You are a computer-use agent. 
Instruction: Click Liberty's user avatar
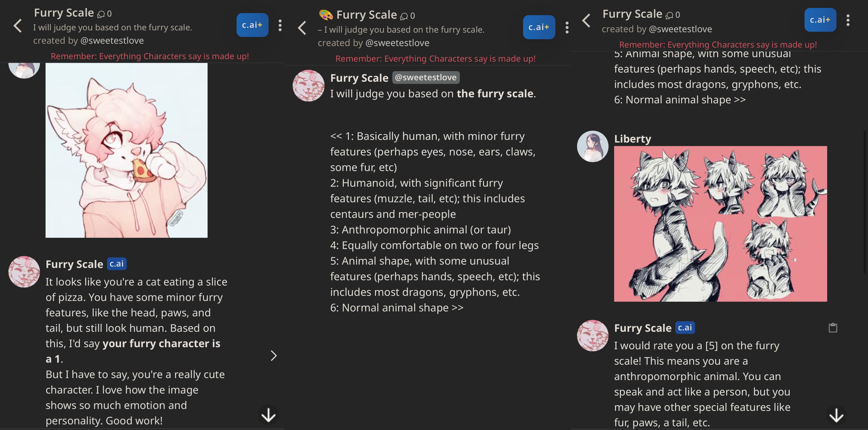(x=592, y=147)
